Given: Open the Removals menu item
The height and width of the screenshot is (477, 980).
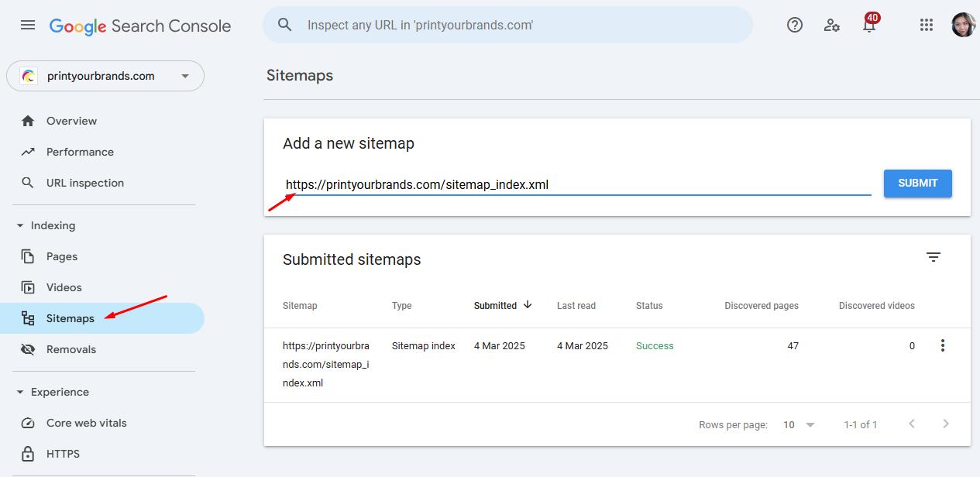Looking at the screenshot, I should [102, 349].
